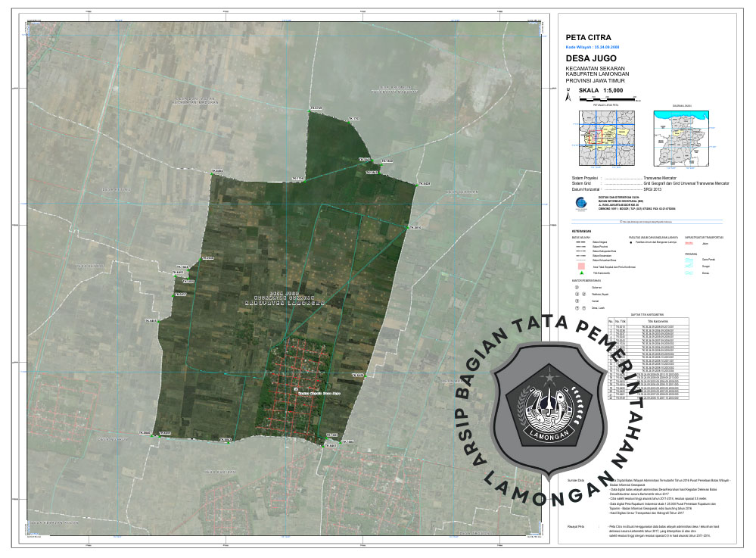This screenshot has width=756, height=558.
Task: Click the red Jalan road legend symbol
Action: coord(689,245)
